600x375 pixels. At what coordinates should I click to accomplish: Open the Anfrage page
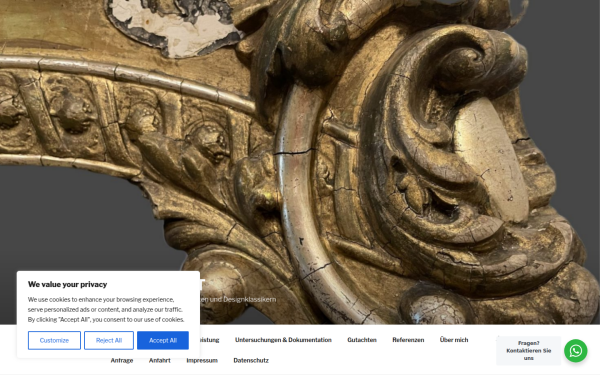pyautogui.click(x=122, y=360)
